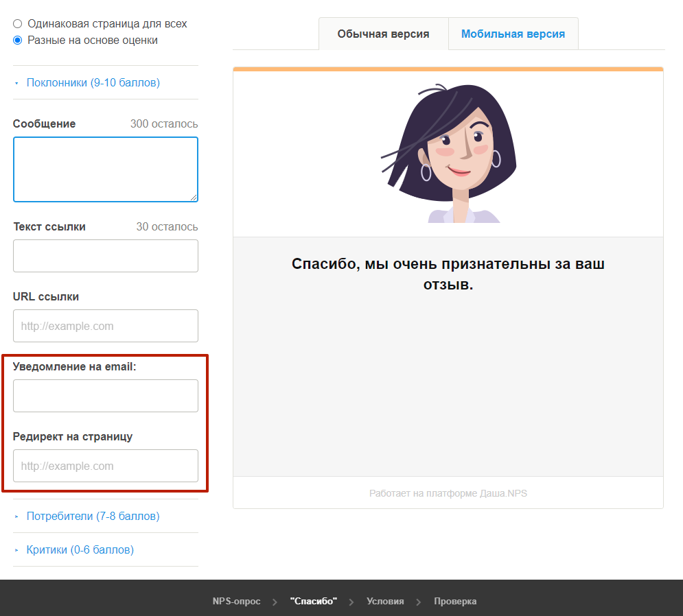This screenshot has height=616, width=683.
Task: Navigate to the Условия step
Action: 385,602
